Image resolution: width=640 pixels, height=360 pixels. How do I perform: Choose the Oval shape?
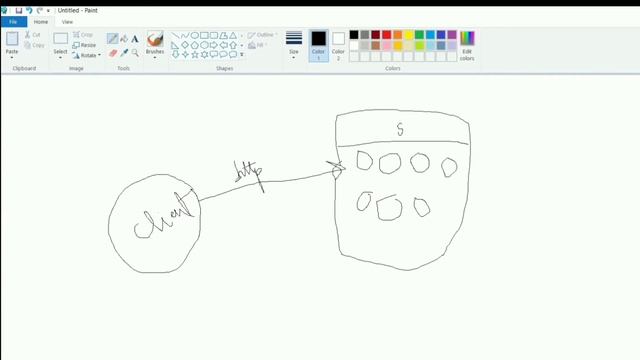[x=195, y=36]
